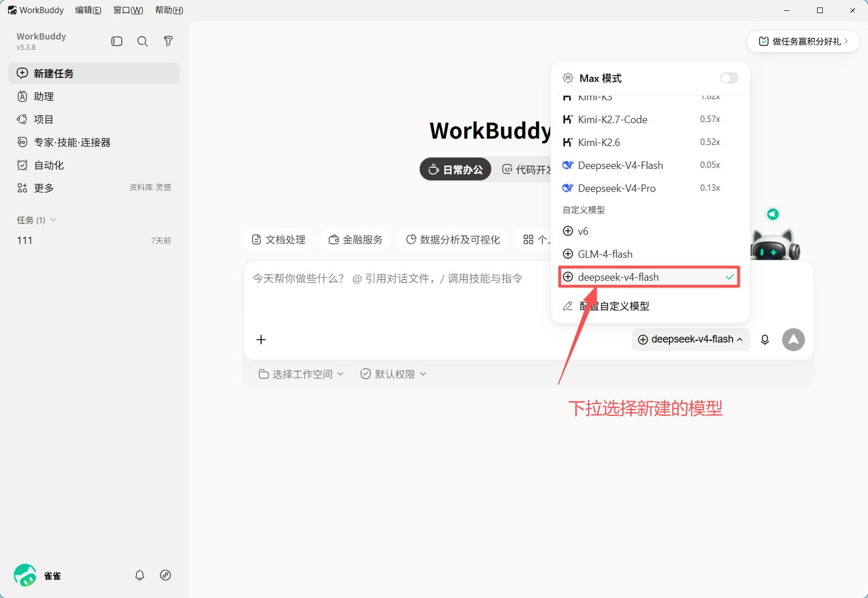Screen dimensions: 868x598
Task: Open the 窗口(W) menu
Action: tap(128, 10)
